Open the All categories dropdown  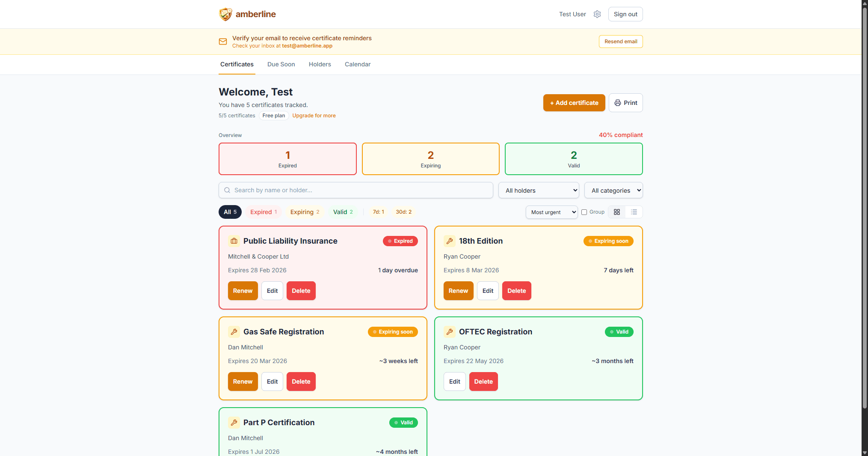click(613, 190)
